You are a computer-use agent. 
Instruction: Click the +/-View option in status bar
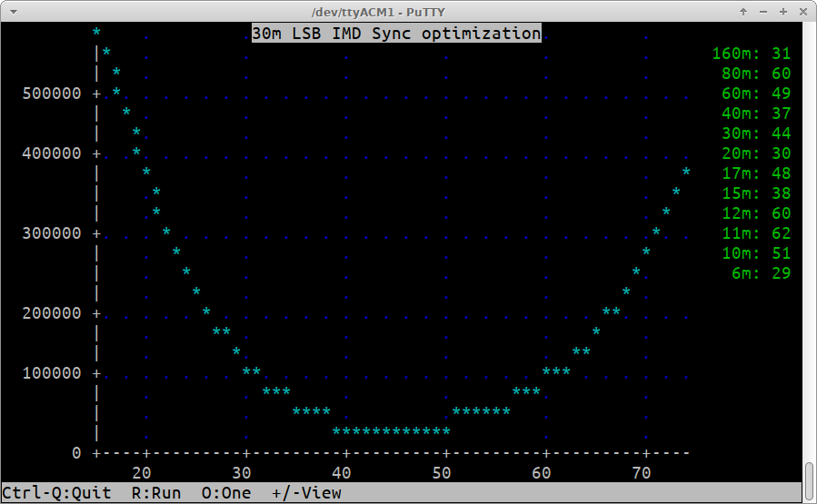point(306,493)
